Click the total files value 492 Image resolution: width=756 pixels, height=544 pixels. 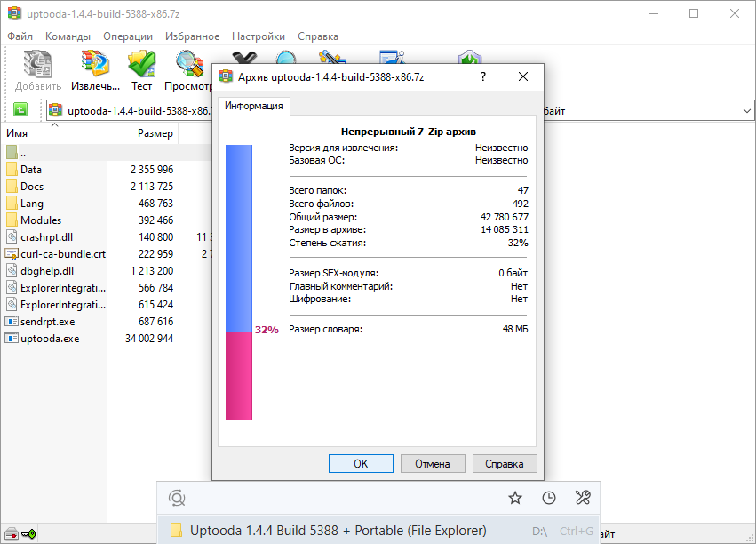tap(521, 204)
